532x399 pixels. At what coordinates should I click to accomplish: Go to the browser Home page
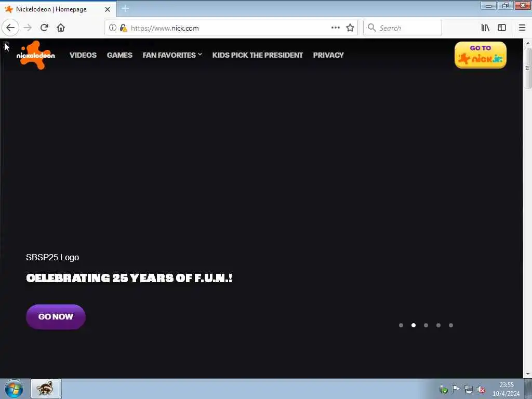[61, 28]
